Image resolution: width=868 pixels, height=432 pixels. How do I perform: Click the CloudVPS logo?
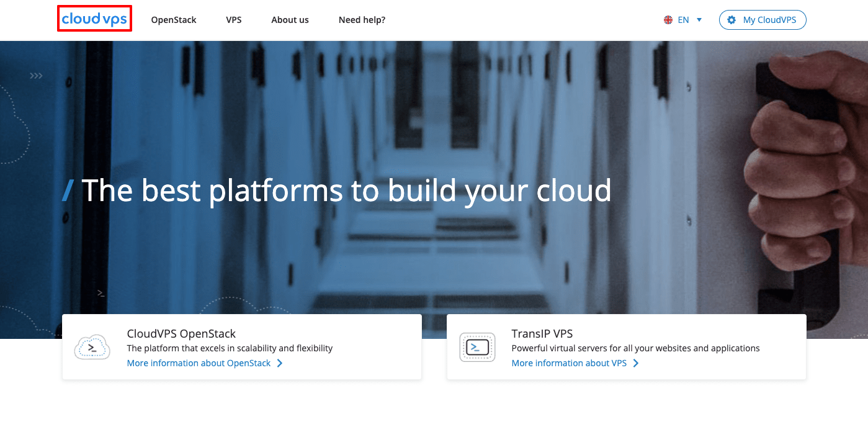click(x=94, y=19)
